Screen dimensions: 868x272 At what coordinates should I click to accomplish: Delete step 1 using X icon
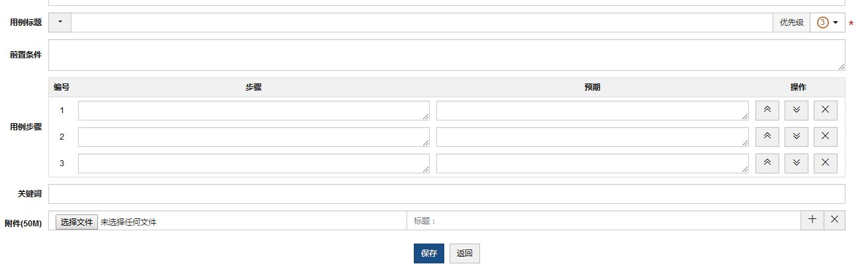click(x=825, y=111)
